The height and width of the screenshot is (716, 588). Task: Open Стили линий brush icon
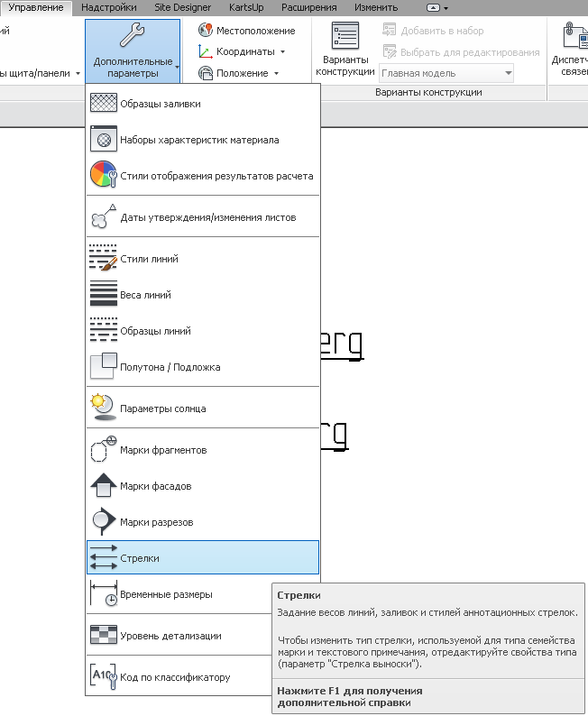click(104, 258)
